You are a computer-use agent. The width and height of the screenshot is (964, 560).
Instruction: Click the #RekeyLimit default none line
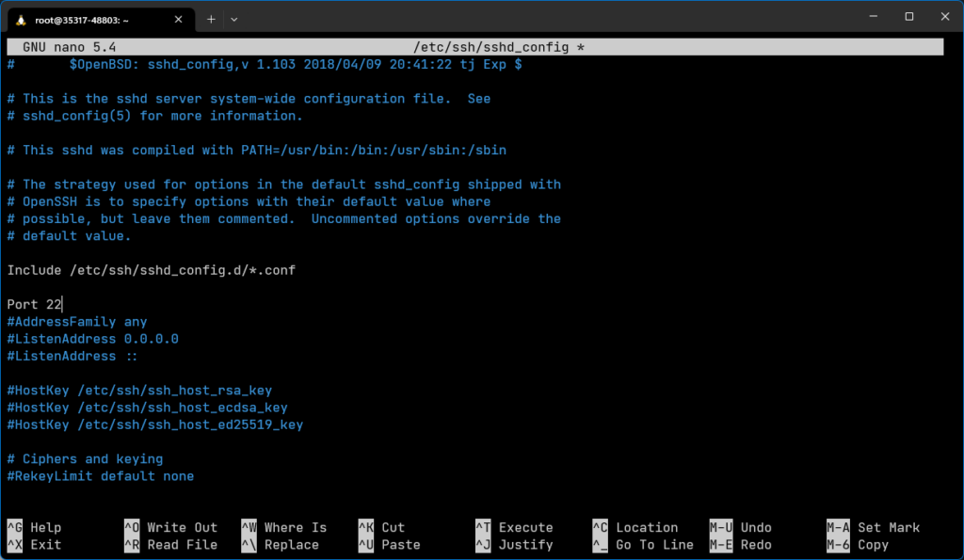[100, 476]
